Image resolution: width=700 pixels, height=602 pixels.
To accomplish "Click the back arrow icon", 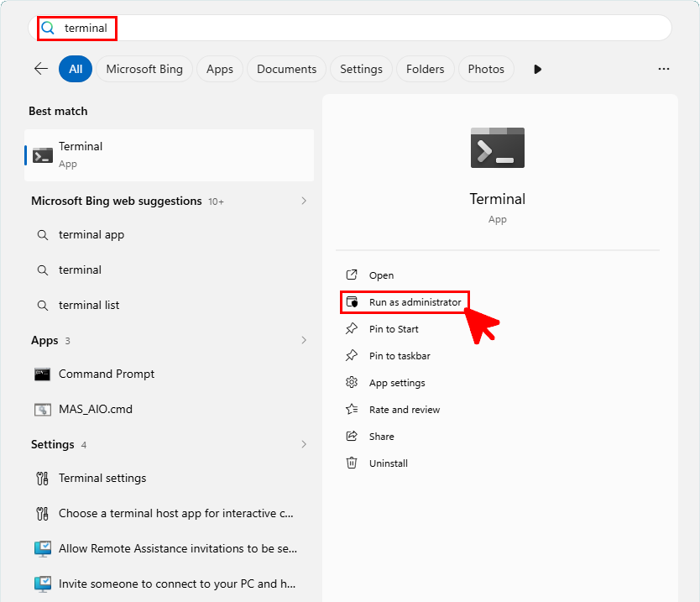I will tap(41, 69).
